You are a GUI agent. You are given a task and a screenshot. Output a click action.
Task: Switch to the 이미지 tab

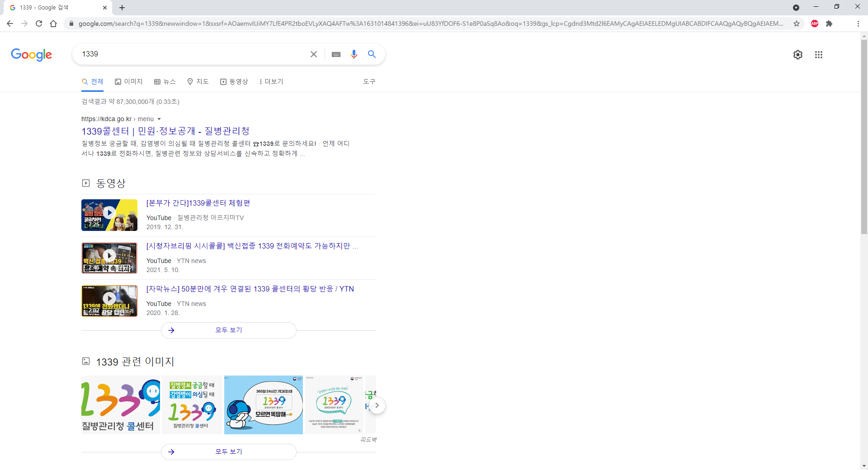coord(129,82)
